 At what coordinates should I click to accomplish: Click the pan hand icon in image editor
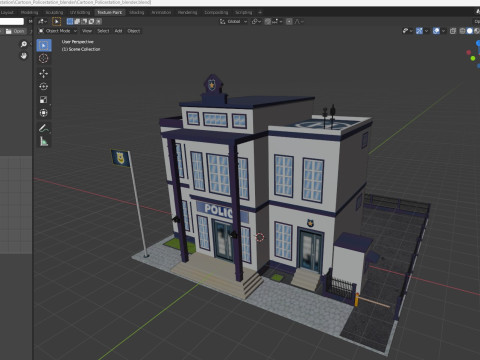(24, 56)
